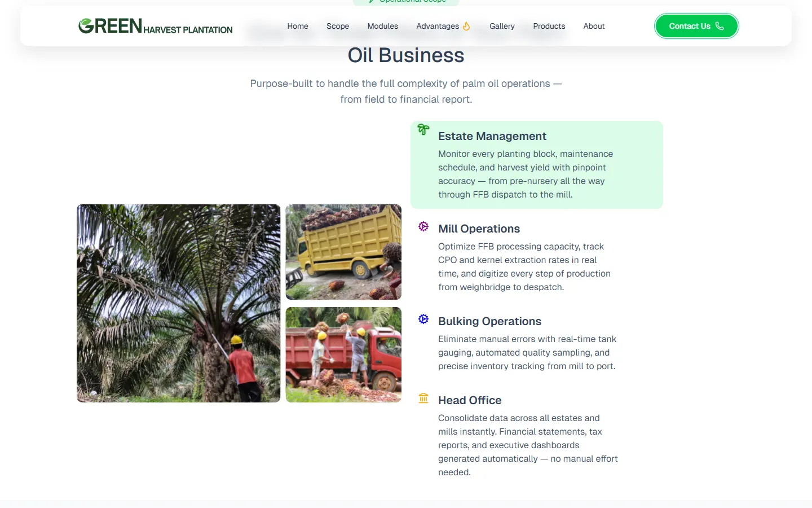Click the 'Monitor every planting block' description

coord(526,174)
